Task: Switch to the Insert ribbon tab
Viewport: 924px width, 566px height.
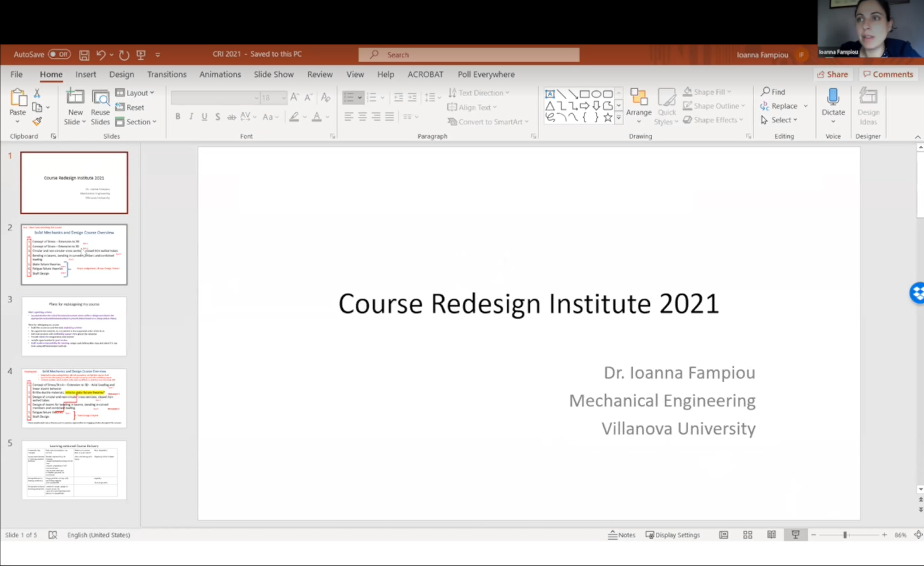Action: [85, 74]
